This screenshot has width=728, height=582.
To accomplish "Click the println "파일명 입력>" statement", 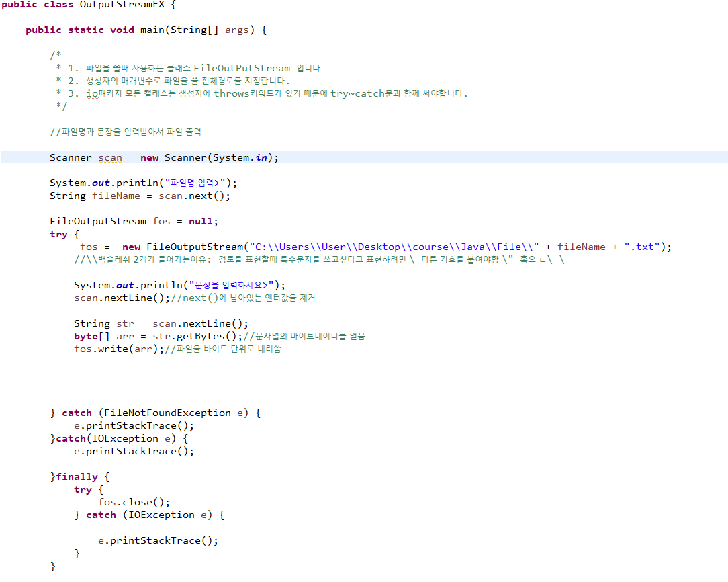I will [x=143, y=183].
